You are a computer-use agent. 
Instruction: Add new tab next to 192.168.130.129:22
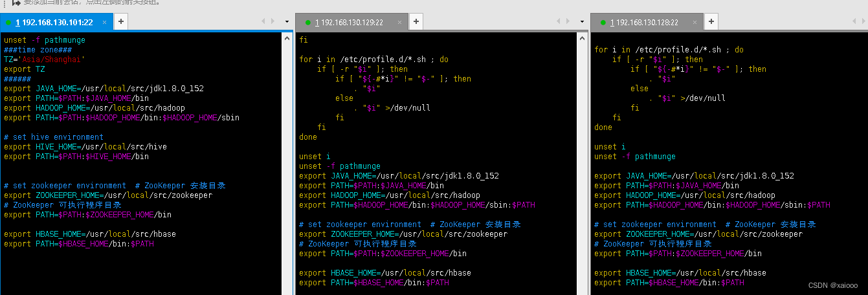416,22
